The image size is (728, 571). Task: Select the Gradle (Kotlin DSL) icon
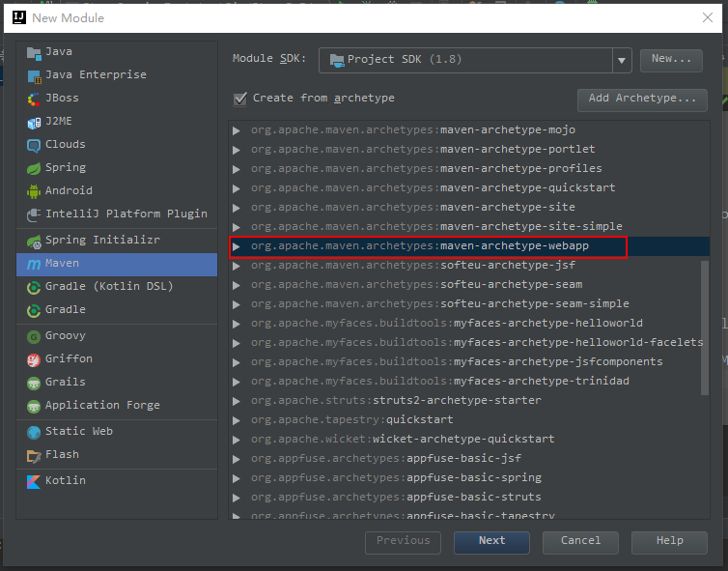34,288
